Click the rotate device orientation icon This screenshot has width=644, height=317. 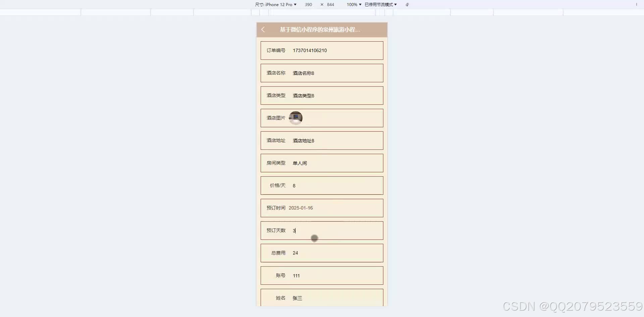click(x=407, y=5)
